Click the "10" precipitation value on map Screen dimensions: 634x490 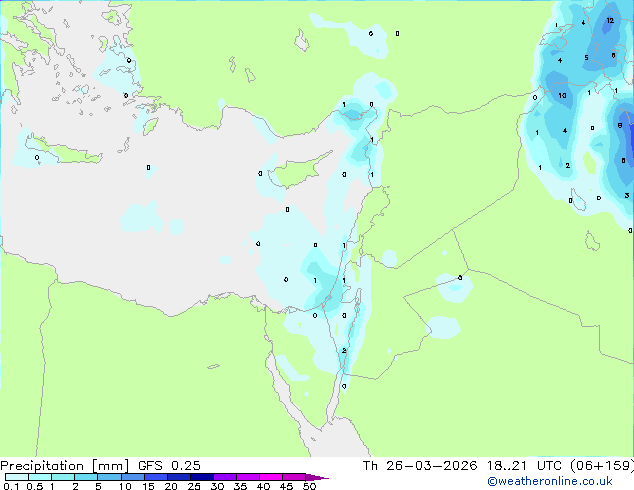tap(562, 95)
